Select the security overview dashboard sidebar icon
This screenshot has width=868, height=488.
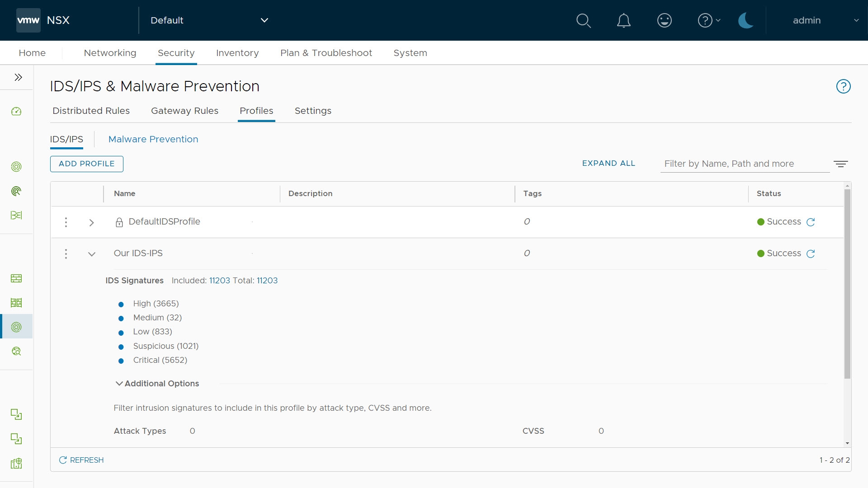point(16,112)
